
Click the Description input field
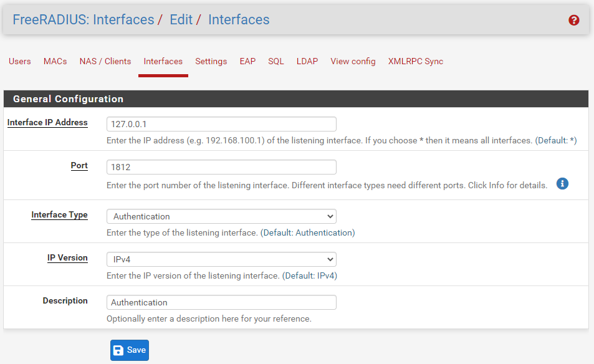click(222, 302)
